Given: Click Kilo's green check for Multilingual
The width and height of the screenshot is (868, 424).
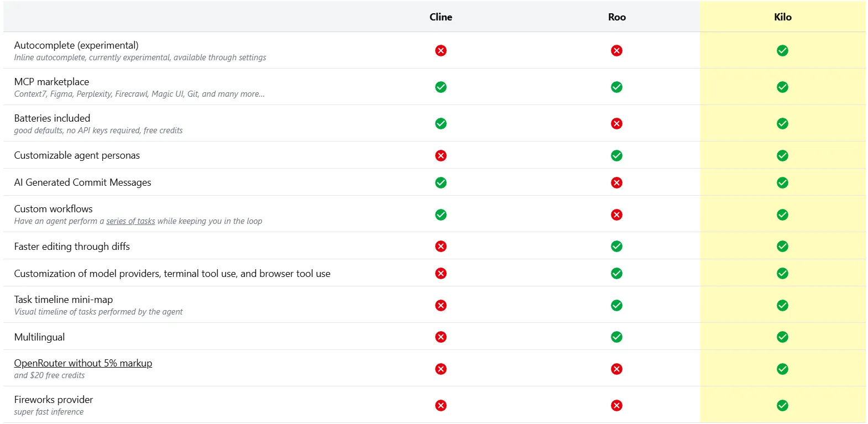Looking at the screenshot, I should [x=782, y=337].
